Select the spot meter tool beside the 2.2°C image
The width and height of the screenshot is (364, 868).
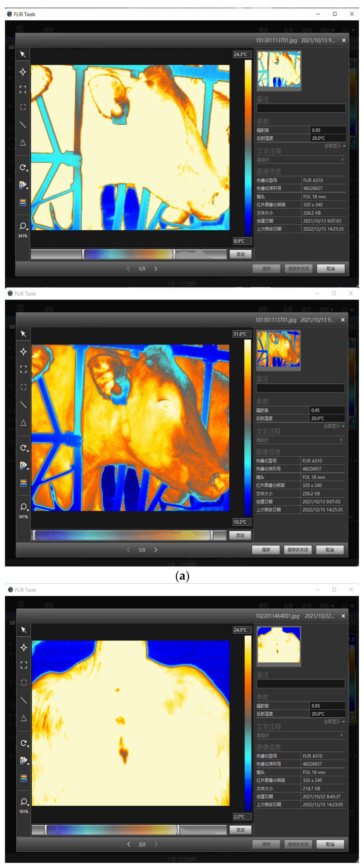[x=24, y=647]
